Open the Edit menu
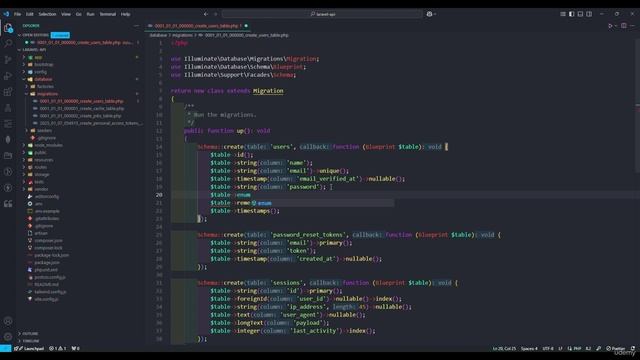640x360 pixels. 30,14
